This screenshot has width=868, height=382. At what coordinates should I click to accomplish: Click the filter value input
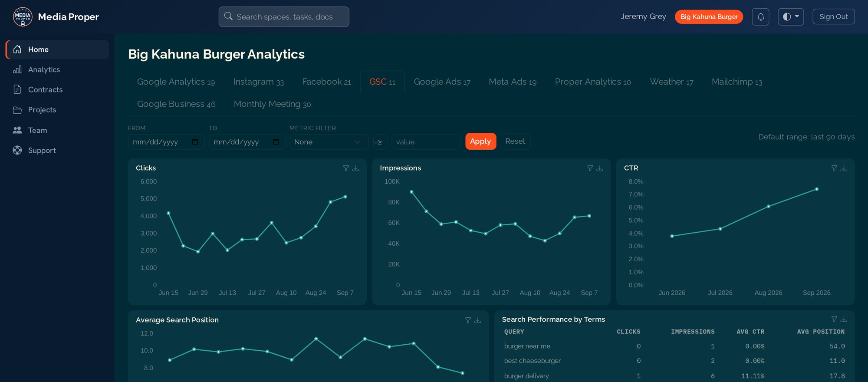tap(426, 142)
